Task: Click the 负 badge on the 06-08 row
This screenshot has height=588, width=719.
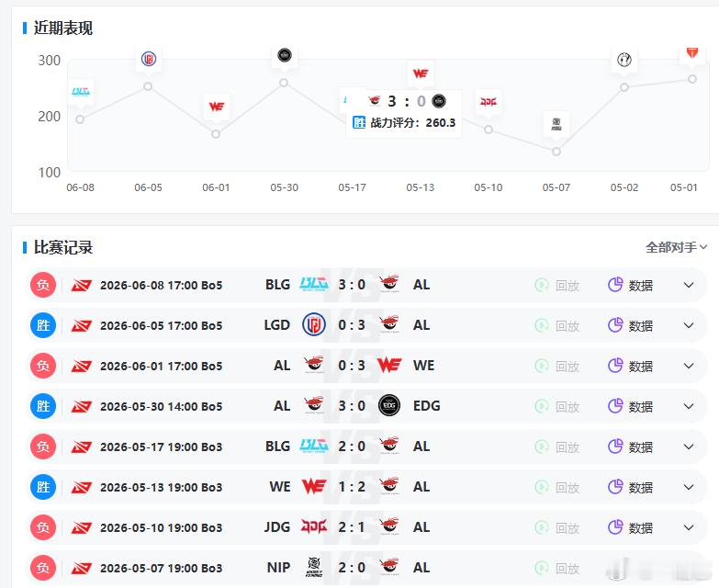Action: pos(43,285)
